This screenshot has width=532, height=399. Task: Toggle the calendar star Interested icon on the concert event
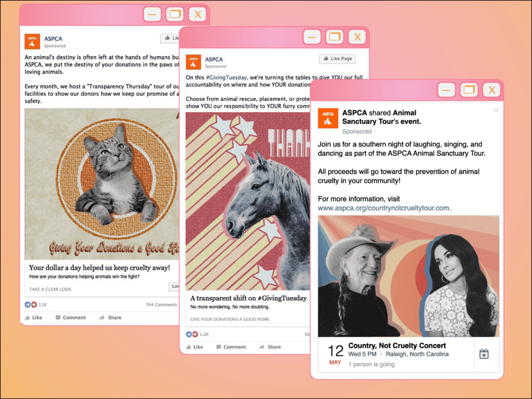pyautogui.click(x=484, y=354)
